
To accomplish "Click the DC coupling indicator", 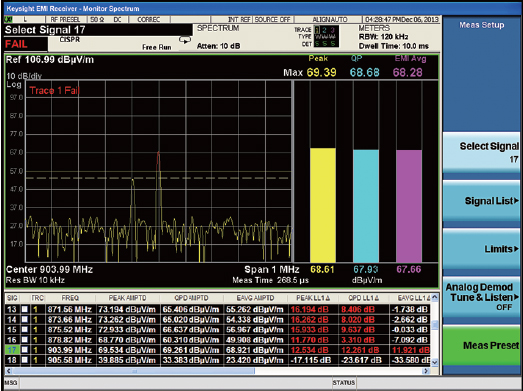I will click(x=117, y=20).
